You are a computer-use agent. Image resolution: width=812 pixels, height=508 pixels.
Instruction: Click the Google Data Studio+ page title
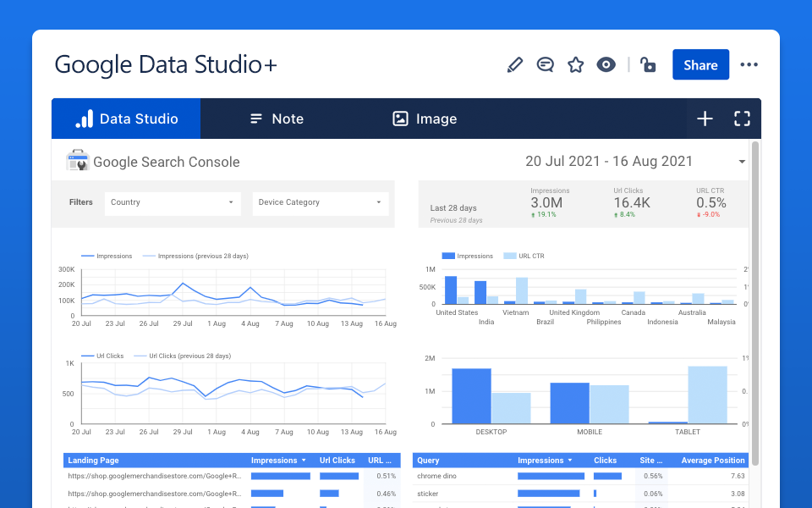pos(166,65)
